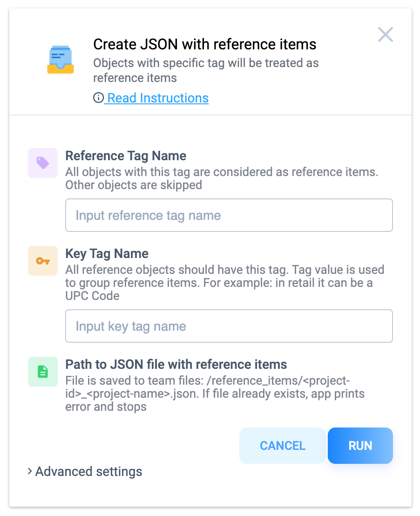Click the Key Tag Name heading
Image resolution: width=420 pixels, height=516 pixels.
click(x=107, y=254)
